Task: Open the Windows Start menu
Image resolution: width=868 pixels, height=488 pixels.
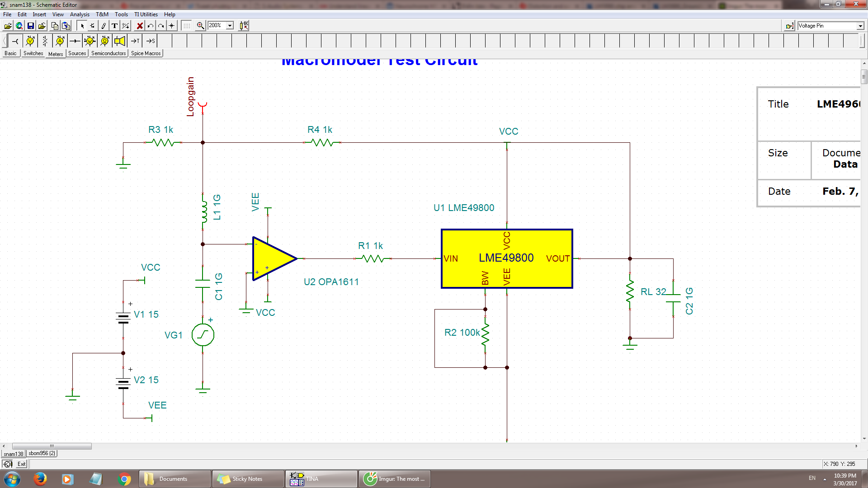Action: coord(12,479)
